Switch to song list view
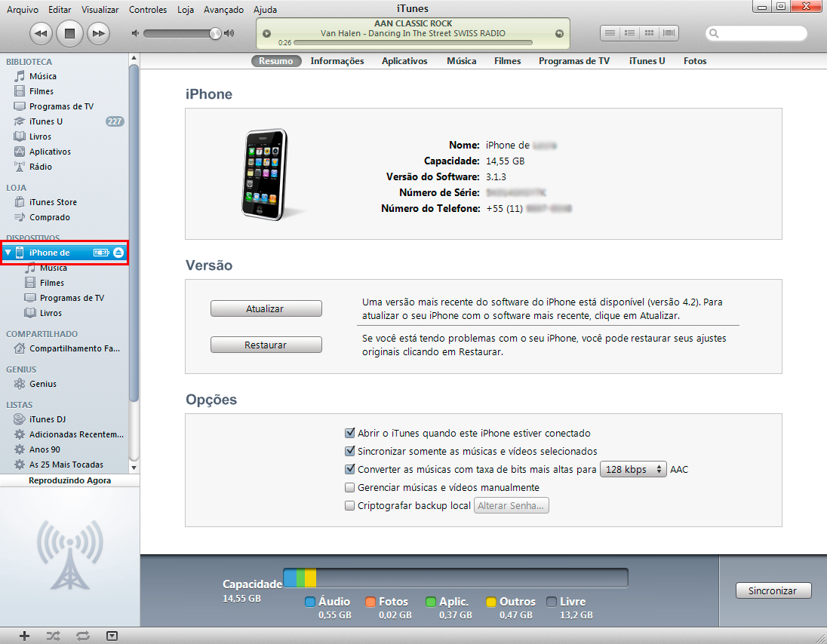The image size is (827, 644). pyautogui.click(x=610, y=32)
